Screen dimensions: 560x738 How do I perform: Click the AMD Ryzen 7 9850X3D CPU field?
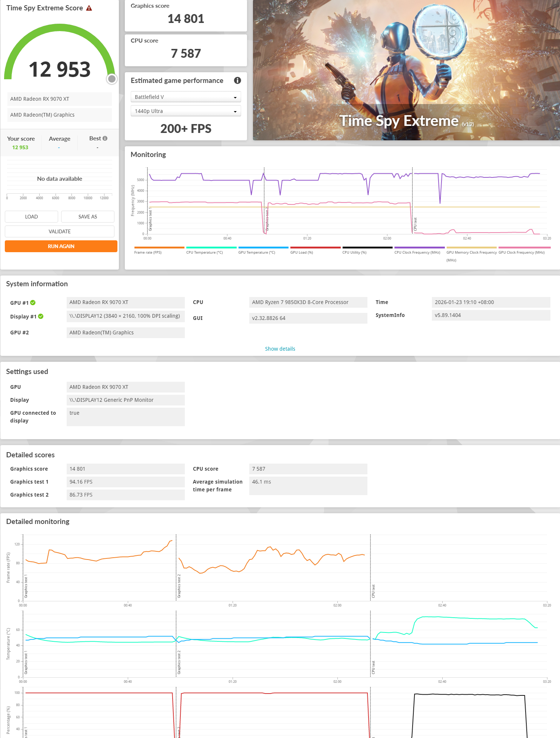click(x=308, y=302)
